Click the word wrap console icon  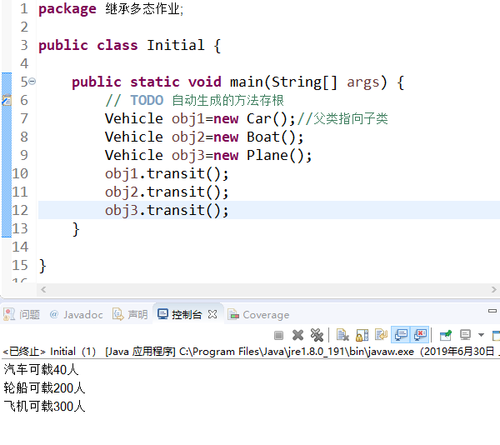point(381,335)
